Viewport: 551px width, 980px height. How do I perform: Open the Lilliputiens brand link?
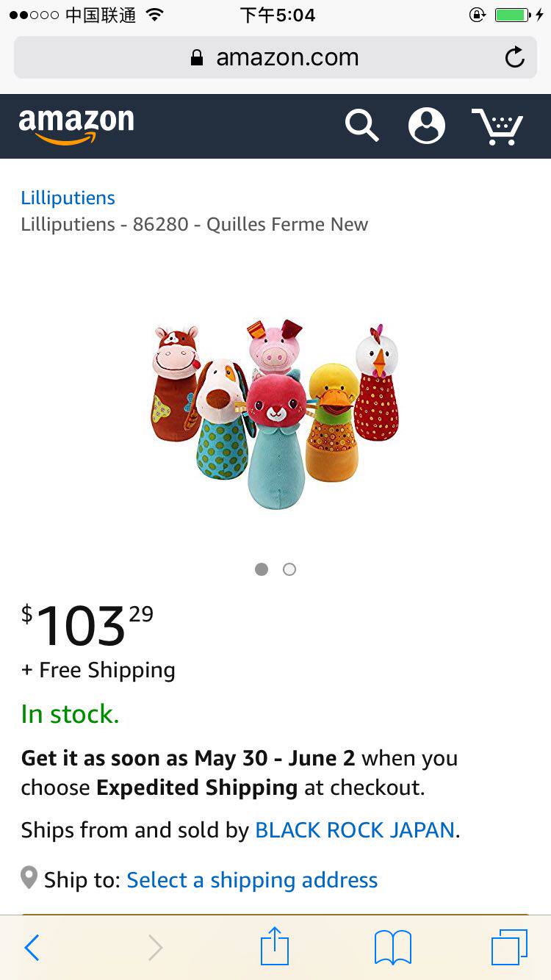click(68, 198)
